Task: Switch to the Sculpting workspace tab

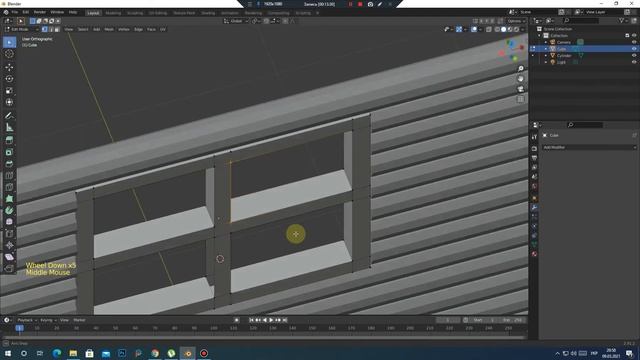Action: click(x=135, y=13)
